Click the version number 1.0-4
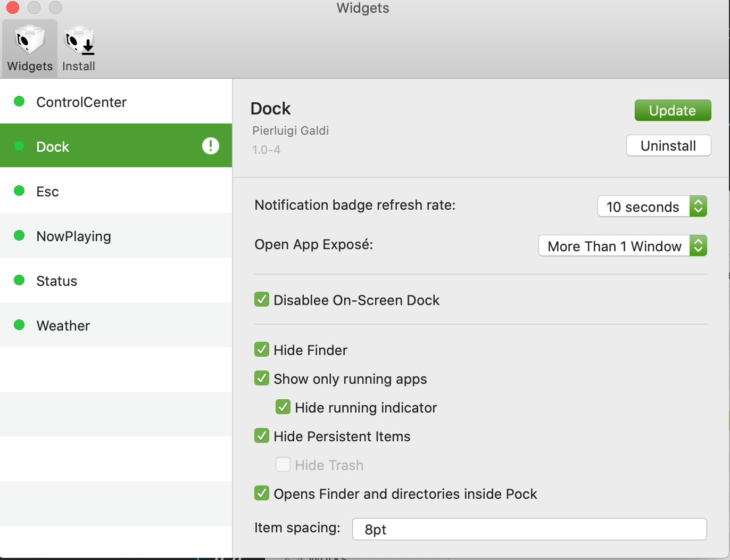 [x=266, y=150]
